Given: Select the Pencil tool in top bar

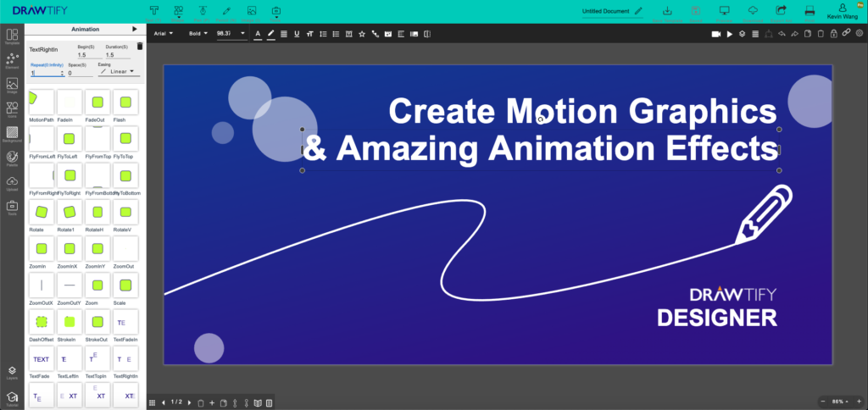Looking at the screenshot, I should pyautogui.click(x=226, y=12).
